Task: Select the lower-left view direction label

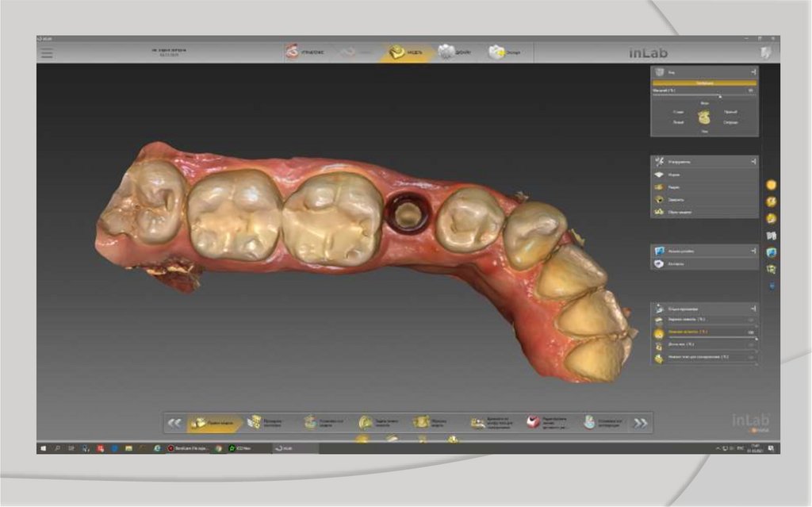Action: coord(678,123)
